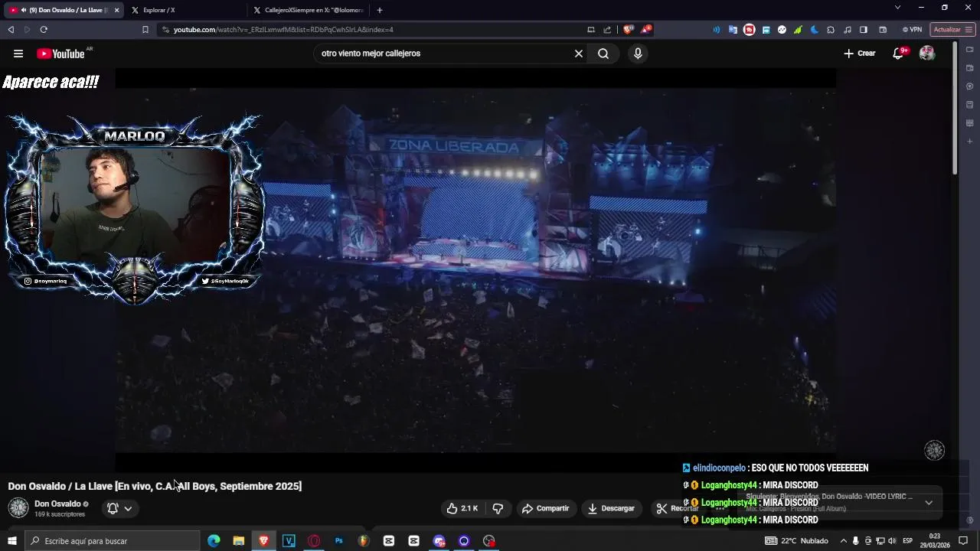Switch to the Explorar / X tab
The height and width of the screenshot is (551, 980).
[188, 10]
